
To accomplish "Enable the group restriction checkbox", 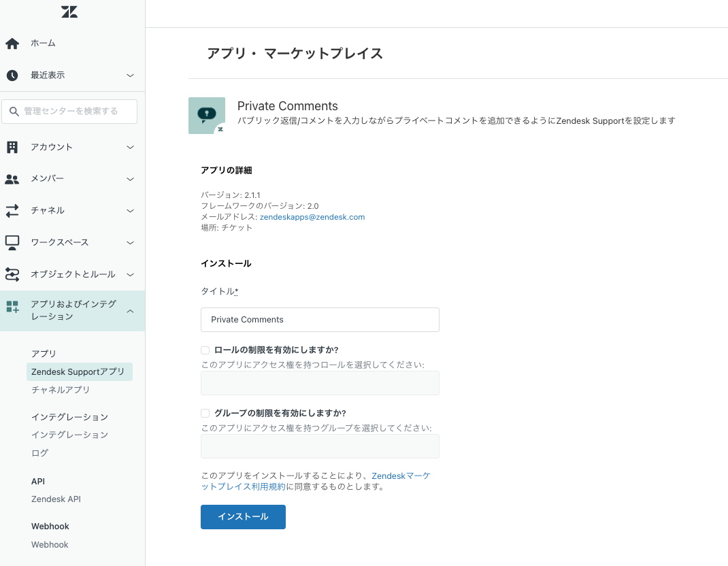I will (205, 413).
